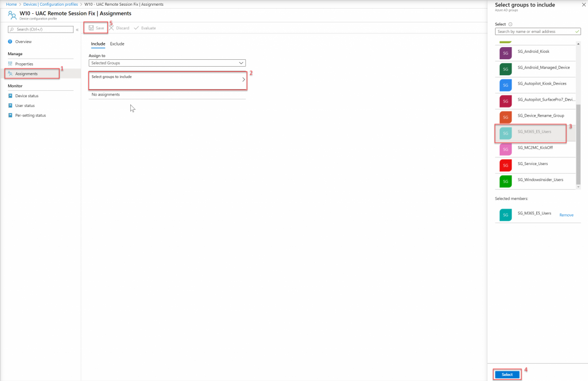
Task: Click the group list vertical scrollbar
Action: [578, 144]
